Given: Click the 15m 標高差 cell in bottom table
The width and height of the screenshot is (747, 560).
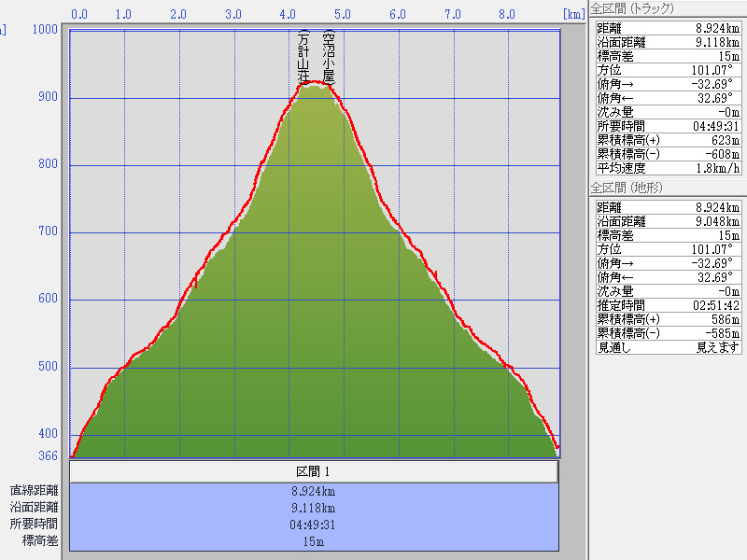Looking at the screenshot, I should coord(314,540).
